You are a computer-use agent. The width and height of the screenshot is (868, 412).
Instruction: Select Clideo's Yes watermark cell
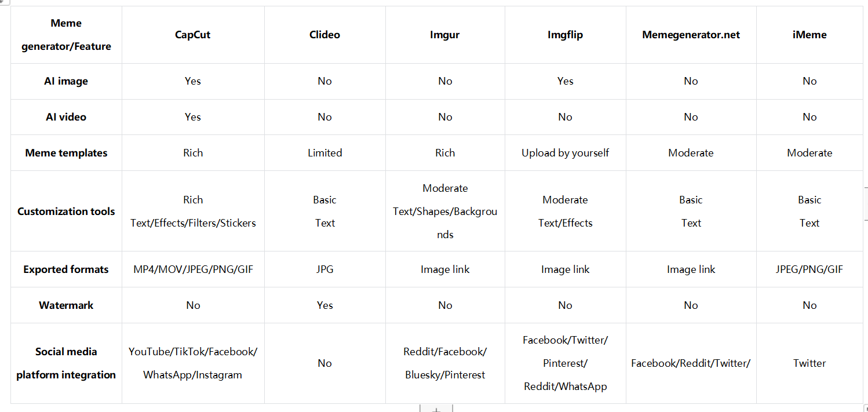(x=324, y=305)
